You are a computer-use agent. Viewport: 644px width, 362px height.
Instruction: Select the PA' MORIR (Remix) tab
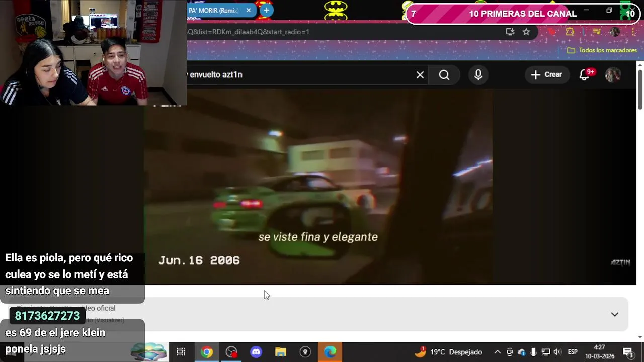214,10
